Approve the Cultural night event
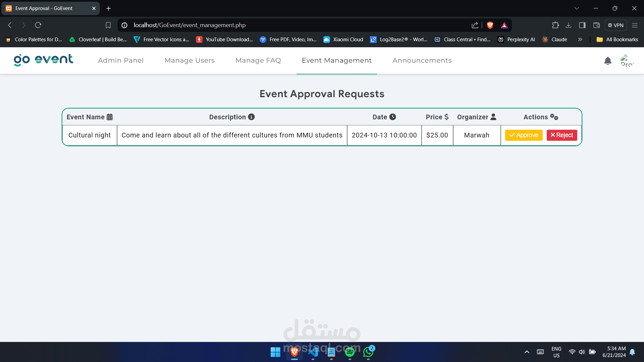Image resolution: width=644 pixels, height=362 pixels. (x=524, y=135)
